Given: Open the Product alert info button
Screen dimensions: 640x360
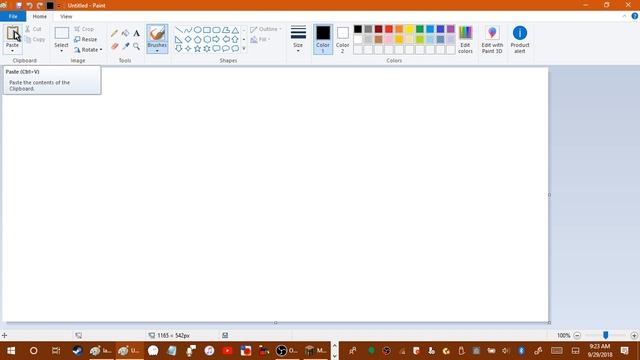Looking at the screenshot, I should coord(520,39).
